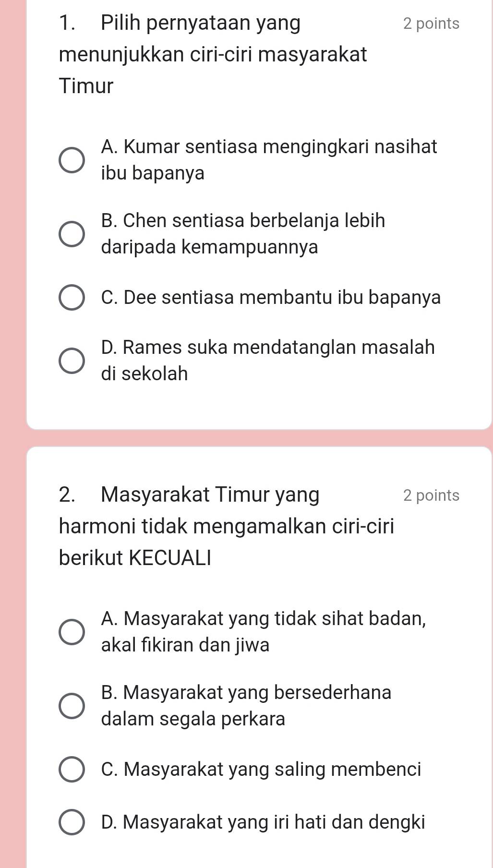
Task: Tick radio button for C. Masyarakat saling membenci
Action: (x=72, y=770)
